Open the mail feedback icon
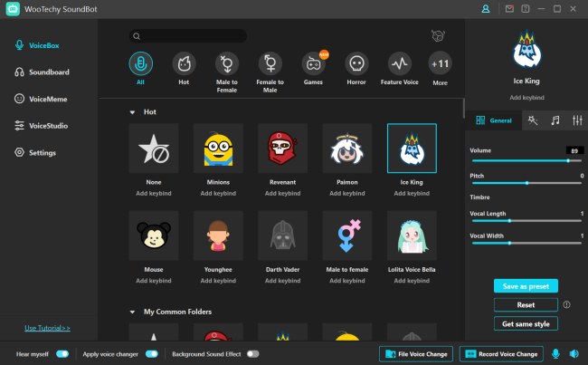The height and width of the screenshot is (365, 588). click(509, 9)
